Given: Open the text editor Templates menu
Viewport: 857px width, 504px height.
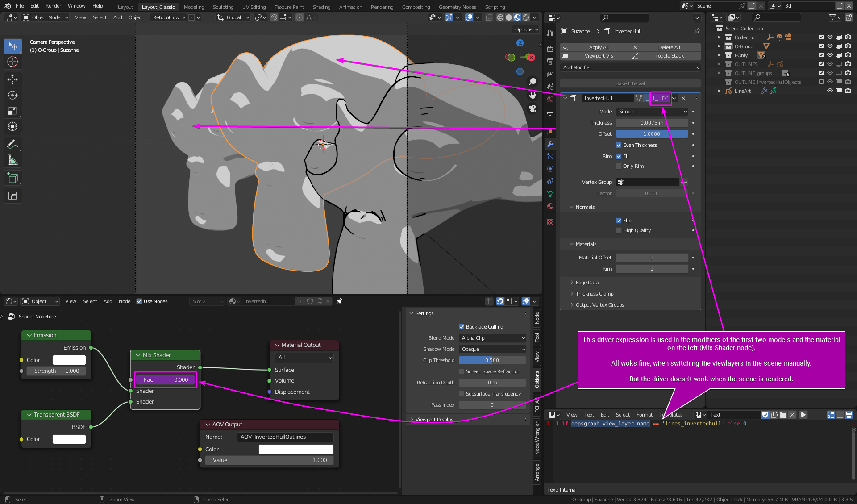Looking at the screenshot, I should pyautogui.click(x=671, y=415).
